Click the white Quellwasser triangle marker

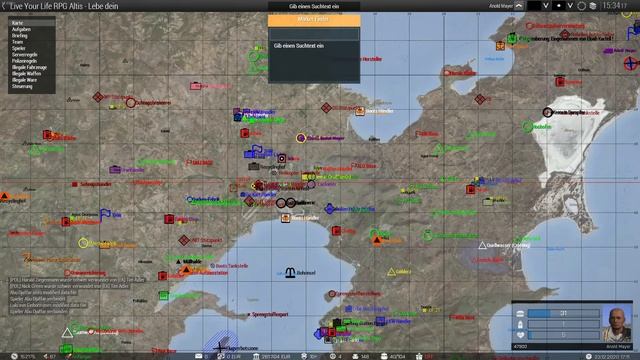pyautogui.click(x=482, y=245)
